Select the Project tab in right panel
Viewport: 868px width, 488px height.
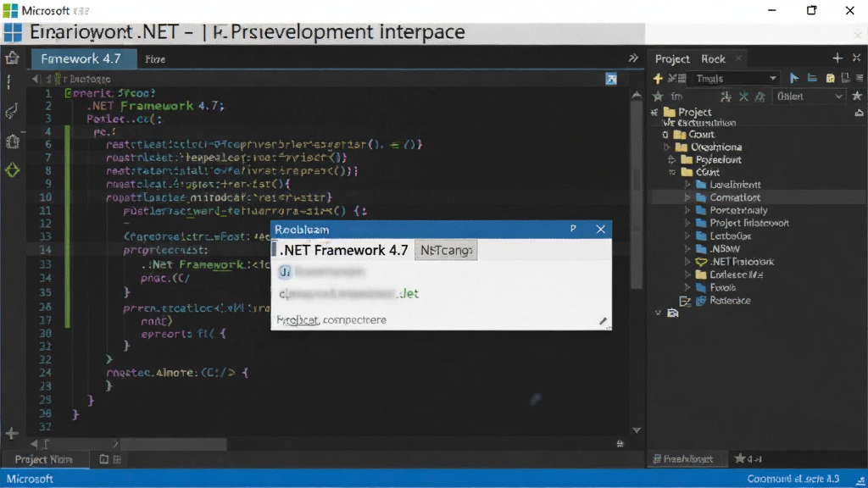pyautogui.click(x=672, y=58)
